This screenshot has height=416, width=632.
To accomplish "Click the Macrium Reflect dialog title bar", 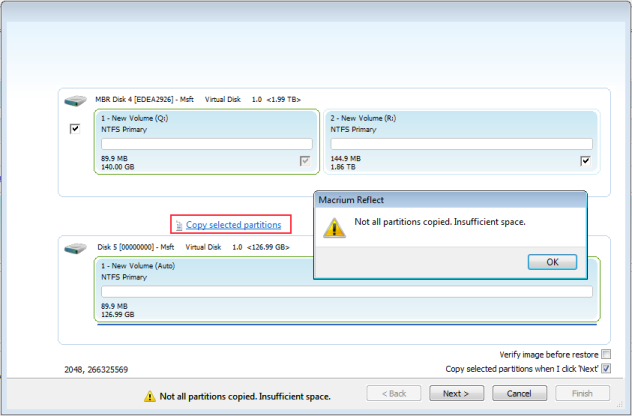I will (x=450, y=200).
